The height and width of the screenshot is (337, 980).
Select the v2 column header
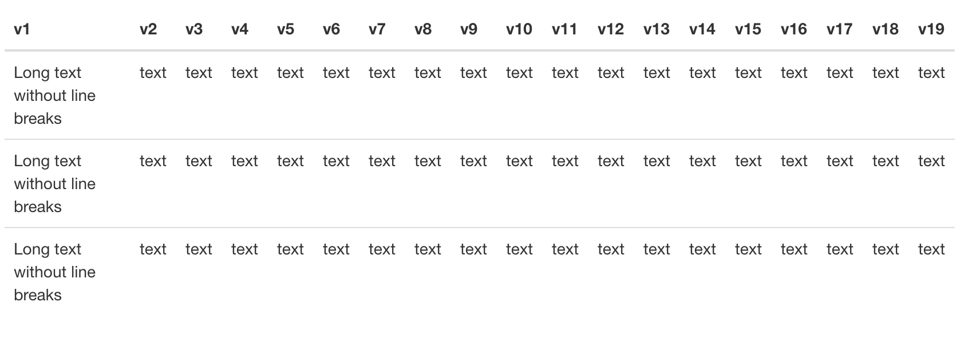[148, 29]
